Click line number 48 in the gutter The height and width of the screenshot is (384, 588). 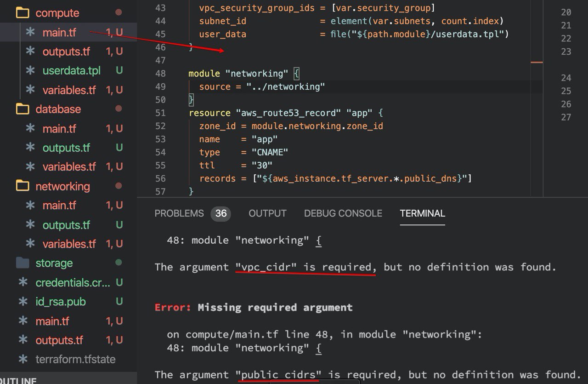[x=161, y=74]
